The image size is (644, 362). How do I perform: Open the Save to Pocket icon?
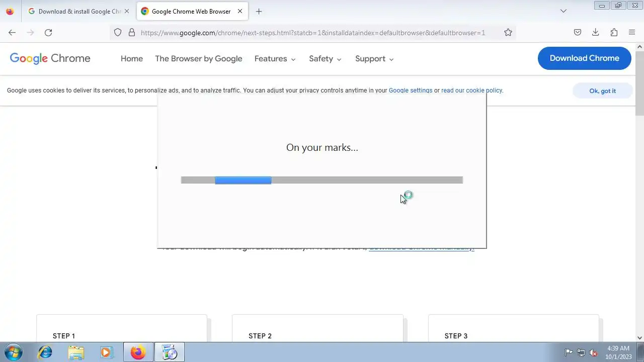point(578,32)
